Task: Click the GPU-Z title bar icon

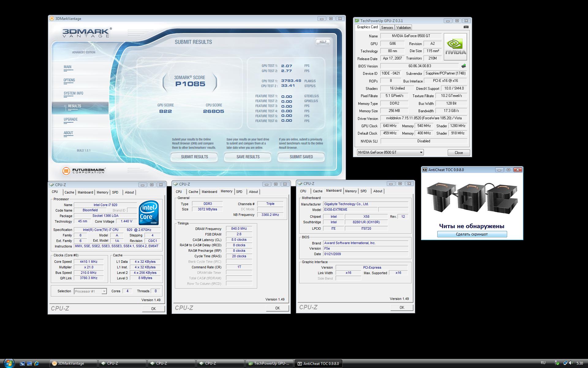Action: click(357, 21)
